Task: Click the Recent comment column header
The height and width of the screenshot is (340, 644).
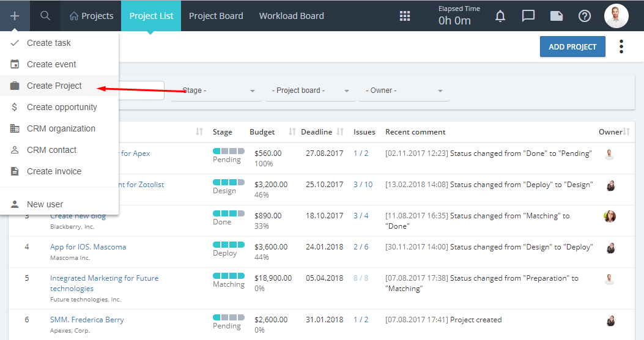Action: click(415, 132)
